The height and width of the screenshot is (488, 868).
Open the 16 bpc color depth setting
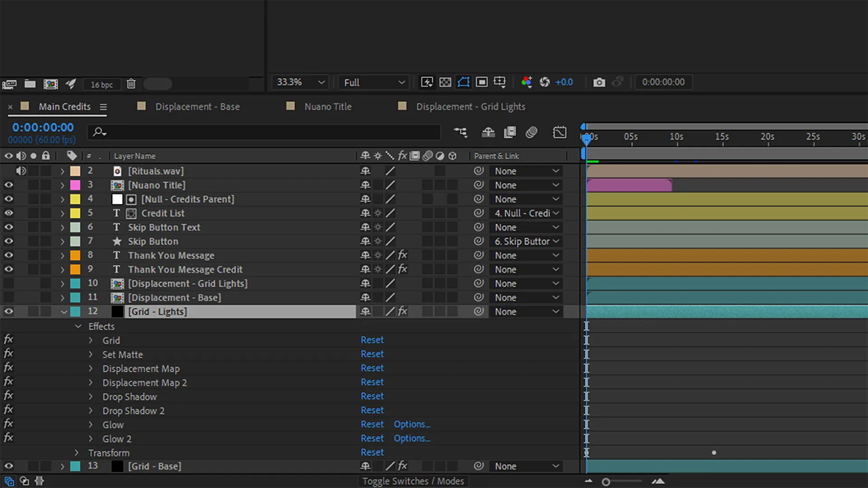[x=102, y=84]
